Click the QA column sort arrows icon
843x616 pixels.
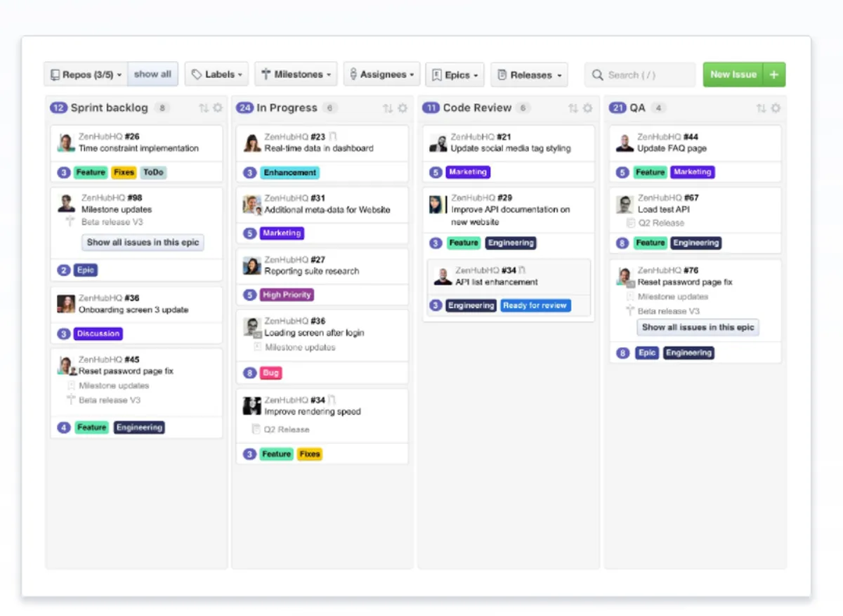[761, 108]
